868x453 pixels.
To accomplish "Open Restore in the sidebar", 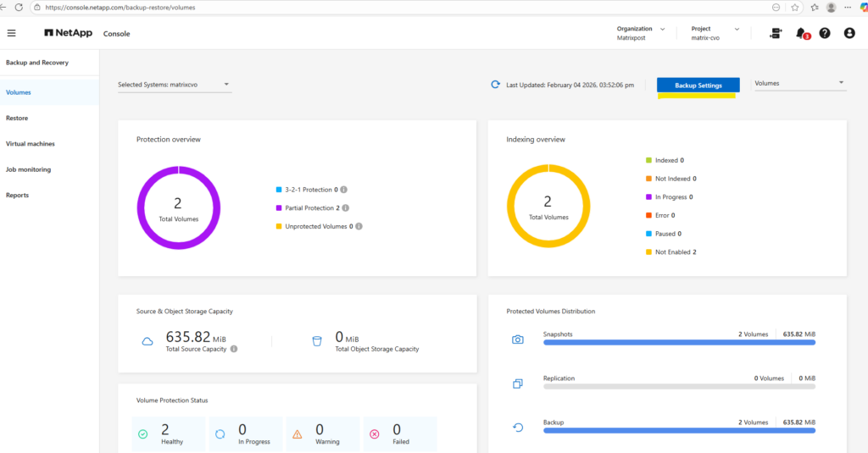I will (x=17, y=118).
